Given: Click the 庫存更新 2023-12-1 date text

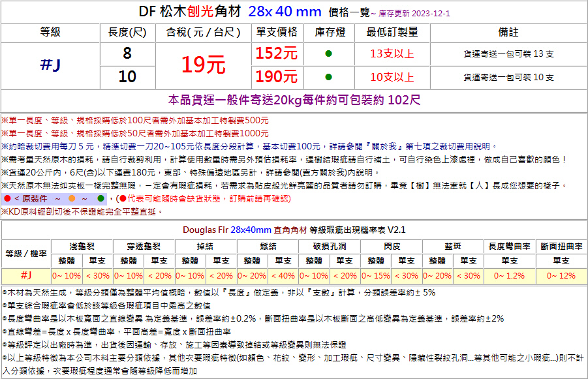Looking at the screenshot, I should tap(414, 14).
